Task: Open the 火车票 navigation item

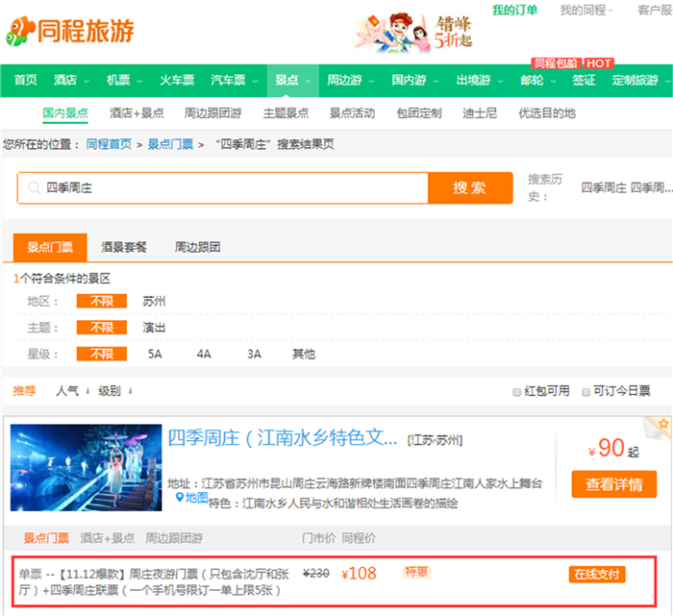Action: (x=177, y=80)
